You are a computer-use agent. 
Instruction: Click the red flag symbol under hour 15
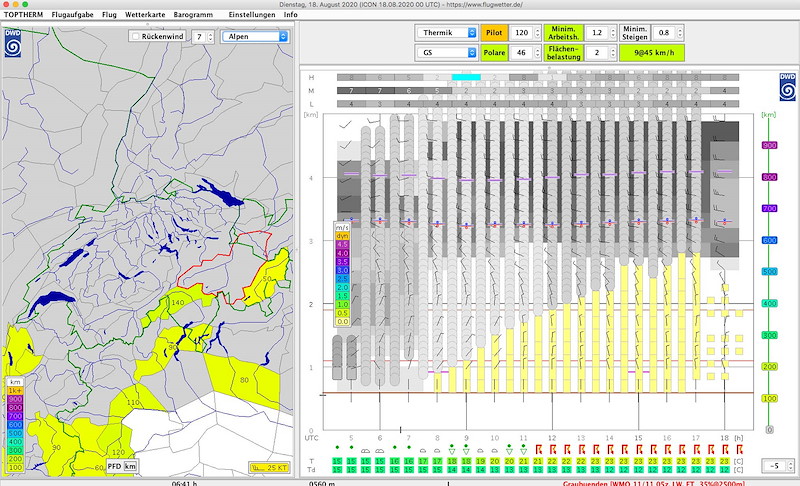click(x=639, y=449)
